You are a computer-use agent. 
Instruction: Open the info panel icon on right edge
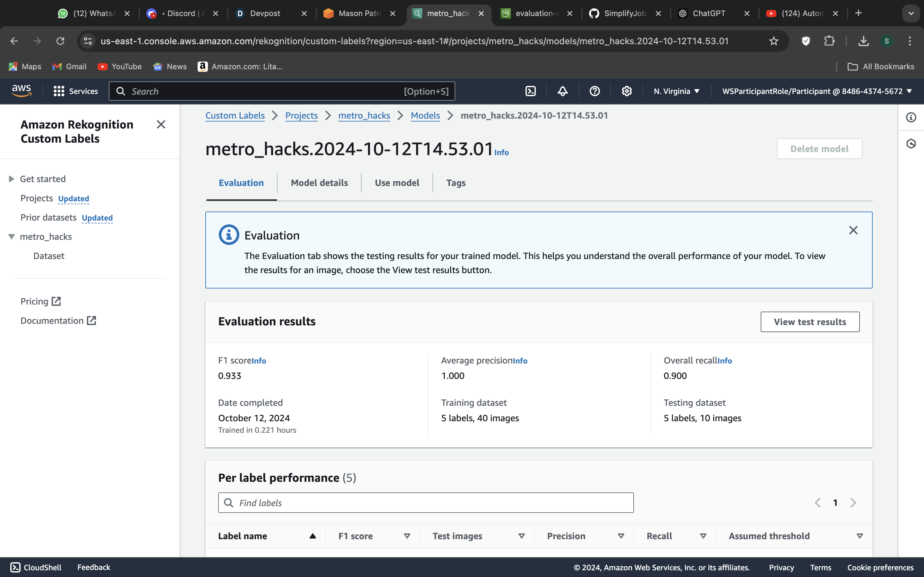point(911,118)
